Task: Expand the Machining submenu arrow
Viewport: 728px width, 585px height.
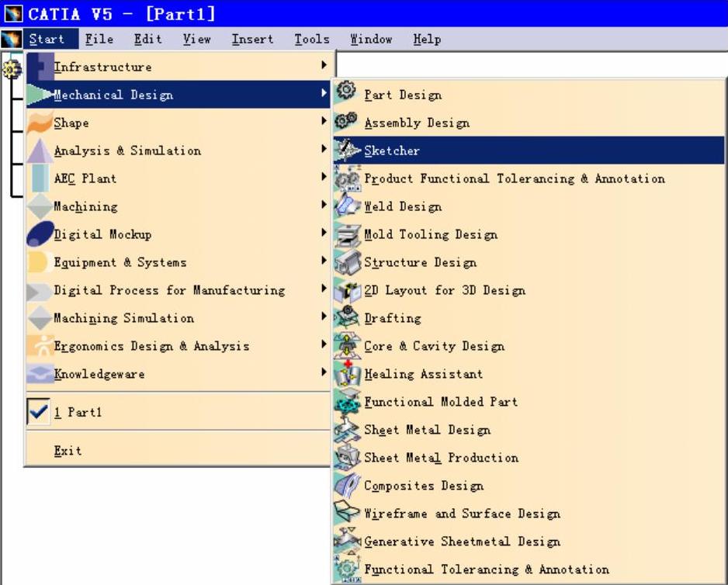Action: pos(324,204)
